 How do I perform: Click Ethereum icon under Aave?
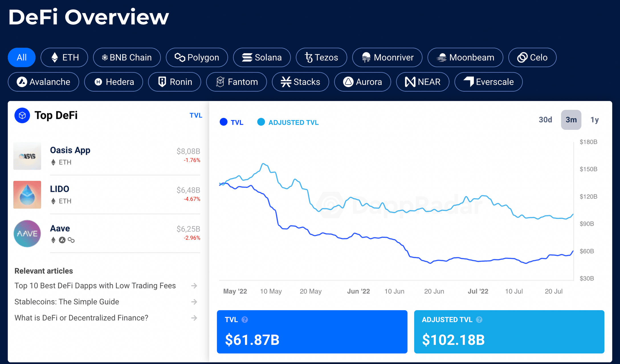click(x=53, y=240)
